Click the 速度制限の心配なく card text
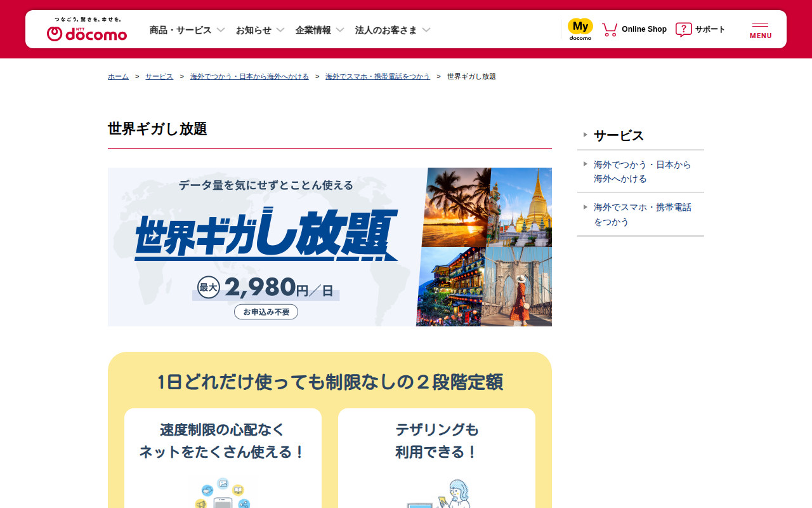Screen dimensions: 812x508 pyautogui.click(x=223, y=441)
